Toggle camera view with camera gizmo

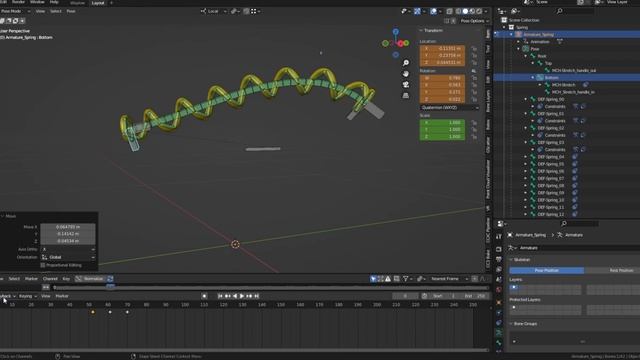(406, 84)
